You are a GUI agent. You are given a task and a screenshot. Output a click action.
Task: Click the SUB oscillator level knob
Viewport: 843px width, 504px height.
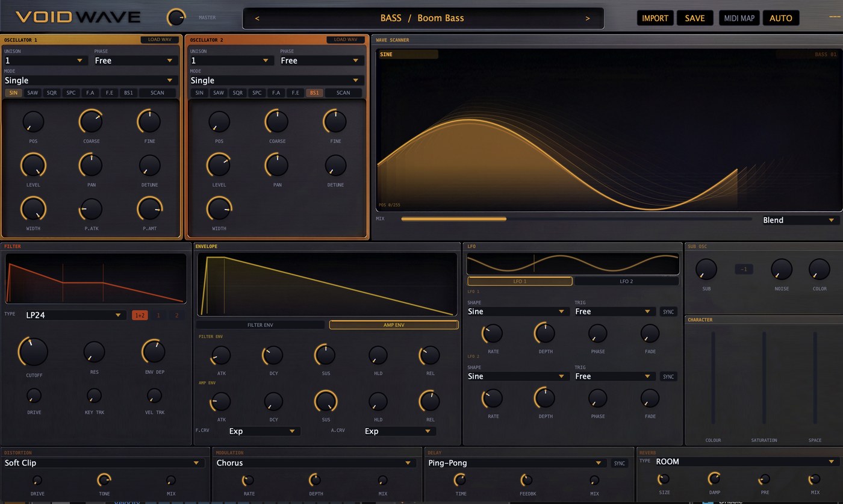(706, 270)
